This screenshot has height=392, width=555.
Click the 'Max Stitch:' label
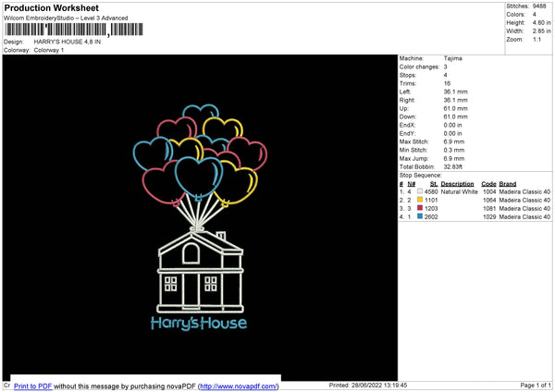pos(414,141)
